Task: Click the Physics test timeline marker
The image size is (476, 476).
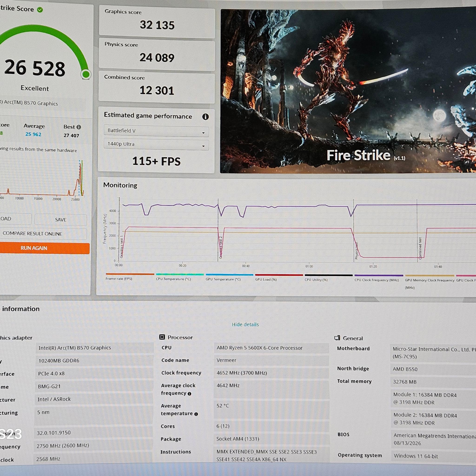Action: 356,251
